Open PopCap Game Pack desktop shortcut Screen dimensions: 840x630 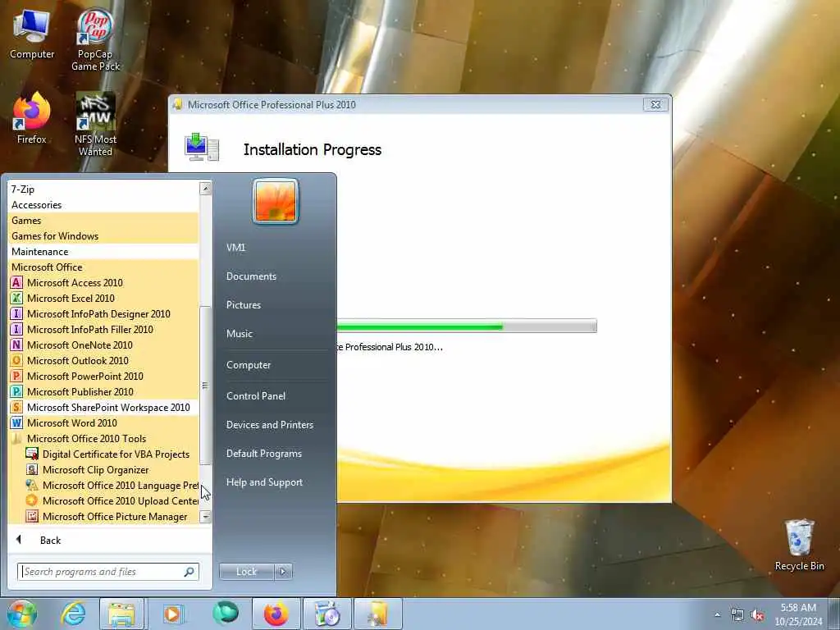coord(95,39)
